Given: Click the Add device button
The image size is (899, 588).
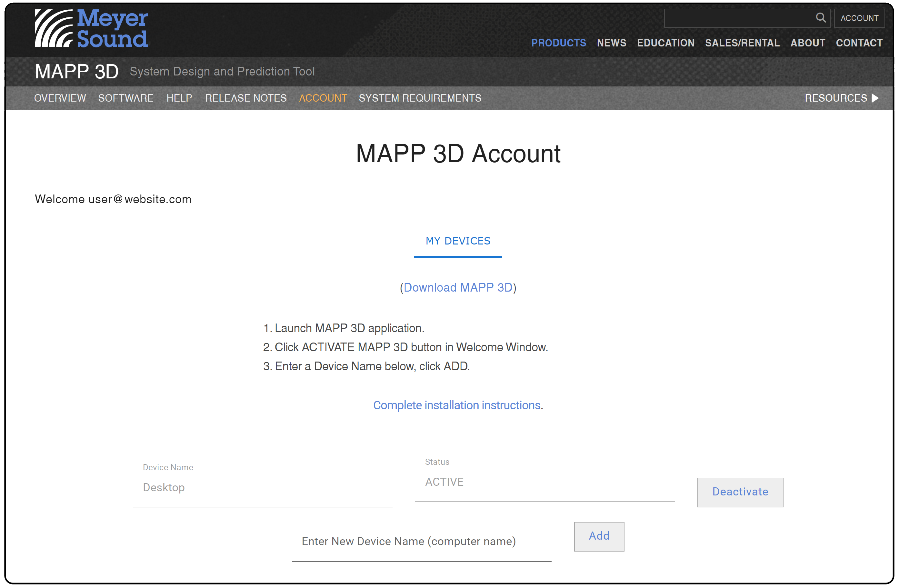Looking at the screenshot, I should click(599, 536).
